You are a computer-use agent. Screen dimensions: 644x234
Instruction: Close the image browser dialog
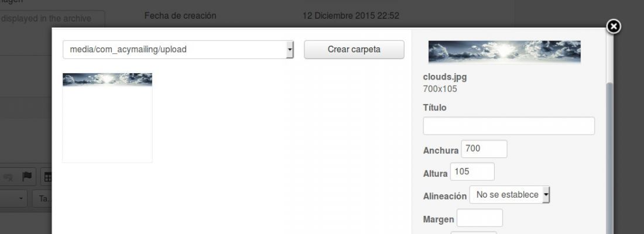tap(613, 27)
